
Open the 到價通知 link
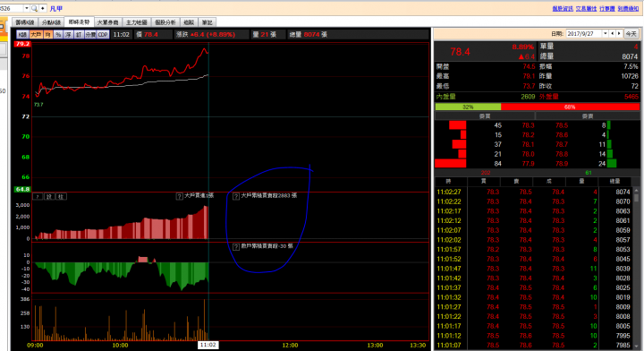629,9
